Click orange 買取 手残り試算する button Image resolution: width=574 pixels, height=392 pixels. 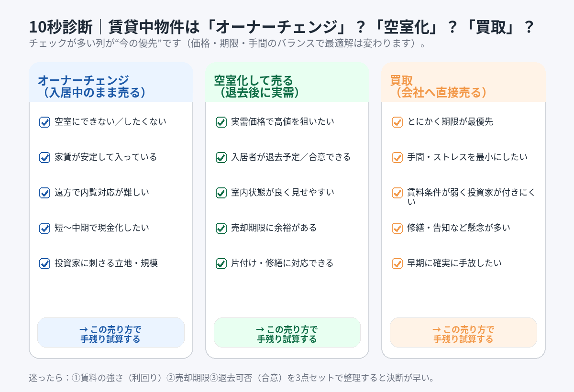(463, 333)
